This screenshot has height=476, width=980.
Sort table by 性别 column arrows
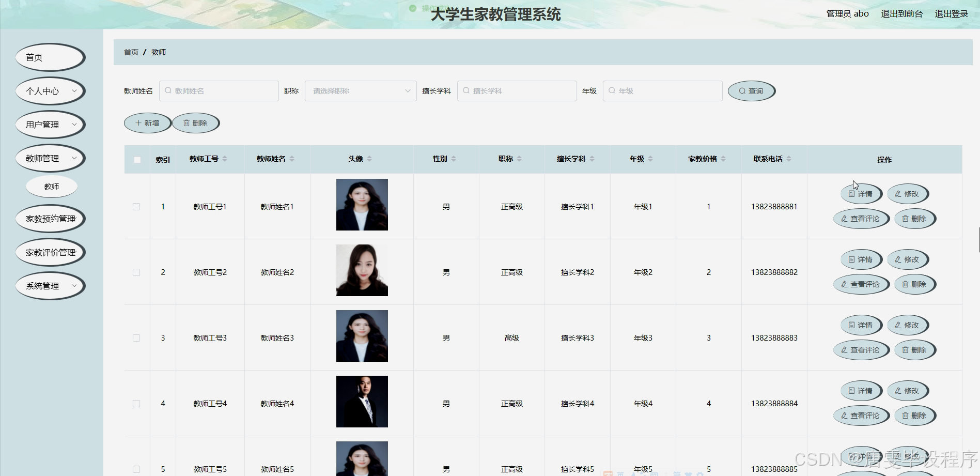pyautogui.click(x=454, y=159)
